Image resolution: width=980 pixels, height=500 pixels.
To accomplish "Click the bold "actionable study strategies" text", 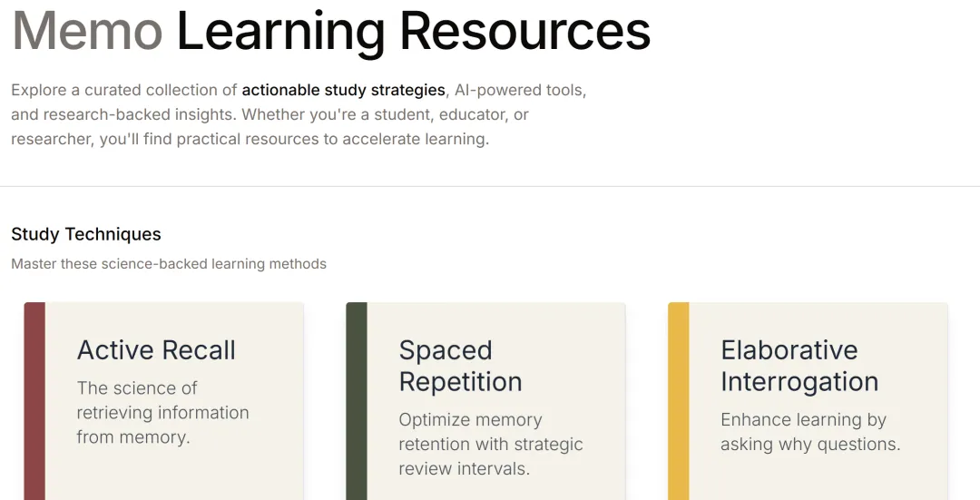I will [x=343, y=90].
